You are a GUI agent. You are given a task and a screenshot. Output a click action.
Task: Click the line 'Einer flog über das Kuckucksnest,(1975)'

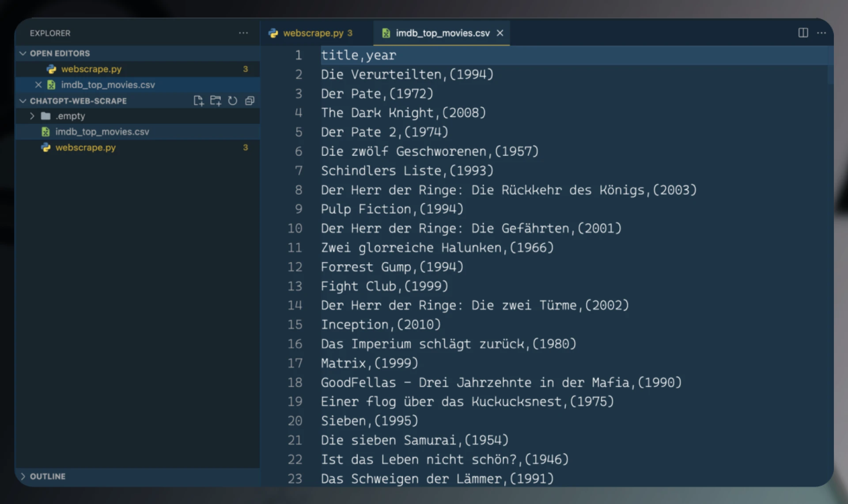467,402
